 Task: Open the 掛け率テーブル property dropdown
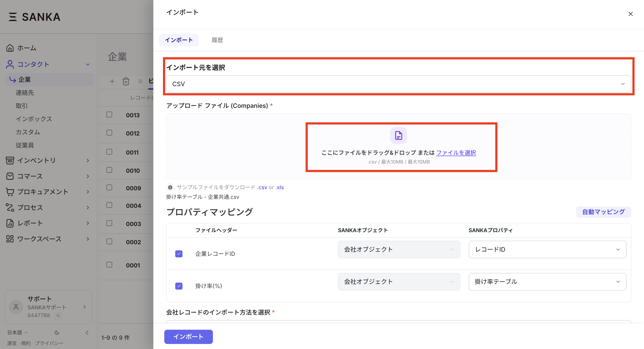click(x=547, y=282)
